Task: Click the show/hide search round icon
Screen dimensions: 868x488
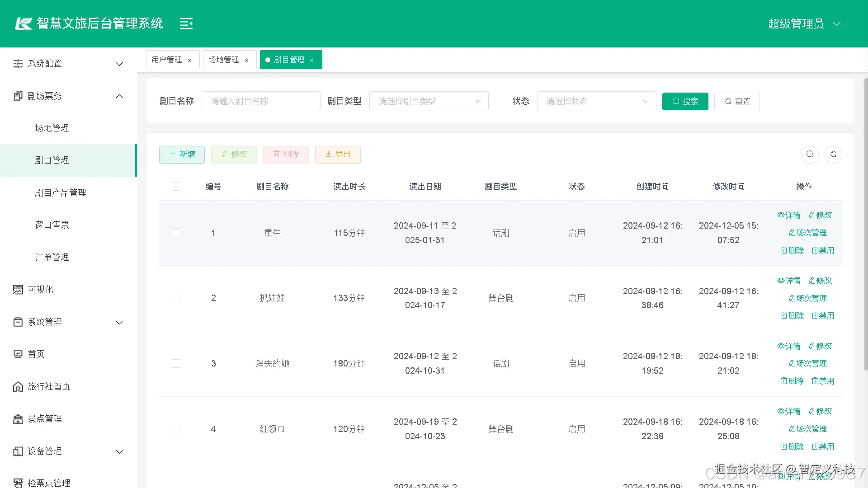Action: [x=810, y=155]
